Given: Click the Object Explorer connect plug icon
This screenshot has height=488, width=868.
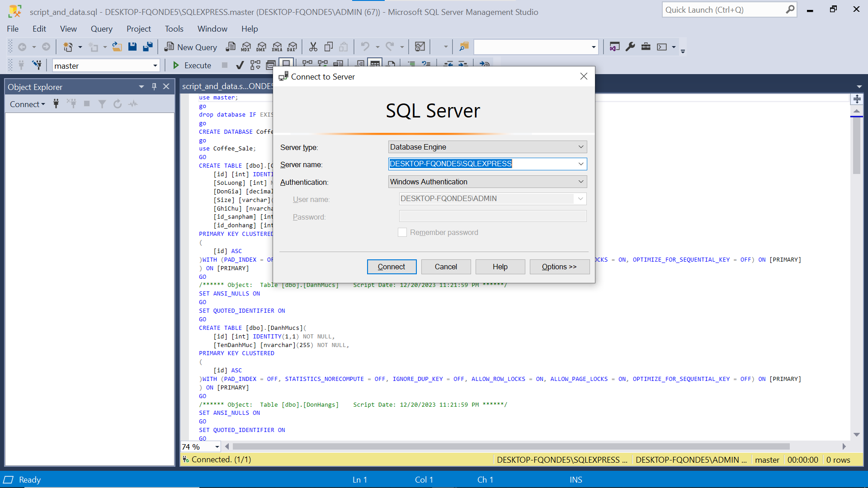Looking at the screenshot, I should (56, 104).
